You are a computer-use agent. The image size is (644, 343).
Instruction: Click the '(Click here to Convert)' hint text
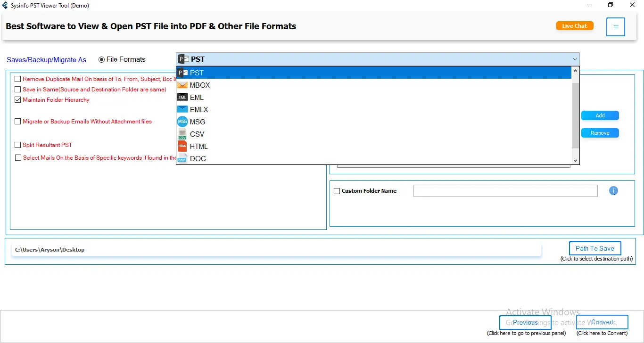point(602,333)
